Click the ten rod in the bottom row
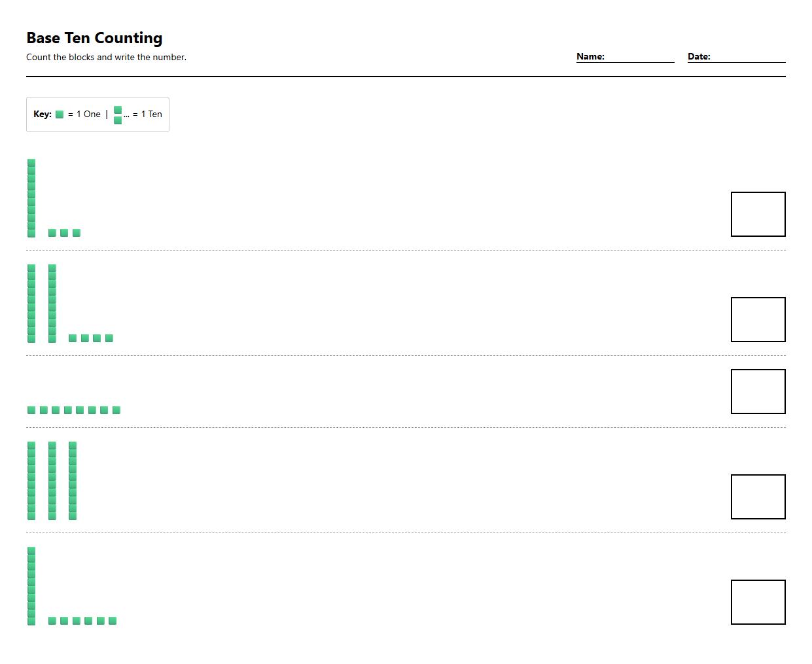Viewport: 812px width, 664px height. pos(31,586)
